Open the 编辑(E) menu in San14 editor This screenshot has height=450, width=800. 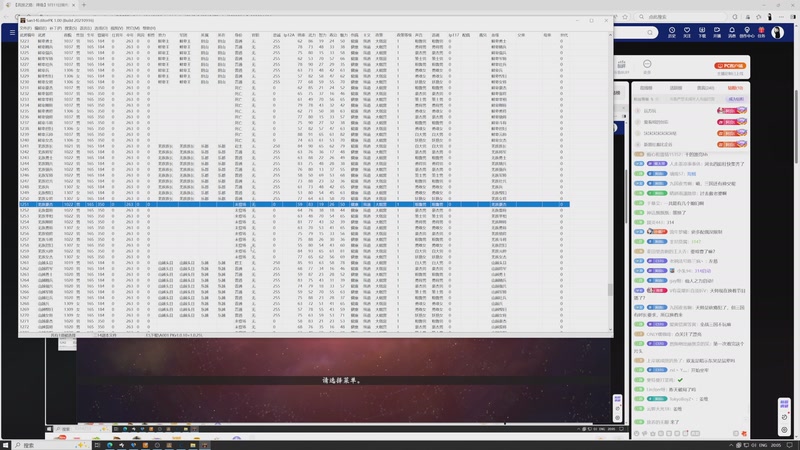[40, 28]
